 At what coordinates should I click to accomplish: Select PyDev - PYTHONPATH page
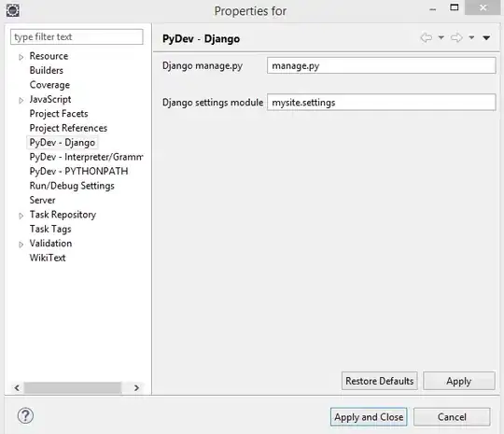point(78,172)
